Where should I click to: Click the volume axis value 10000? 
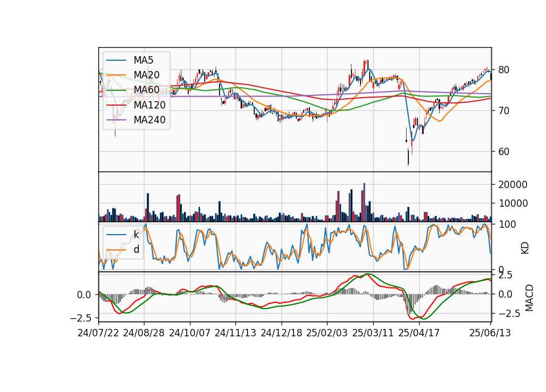point(512,203)
